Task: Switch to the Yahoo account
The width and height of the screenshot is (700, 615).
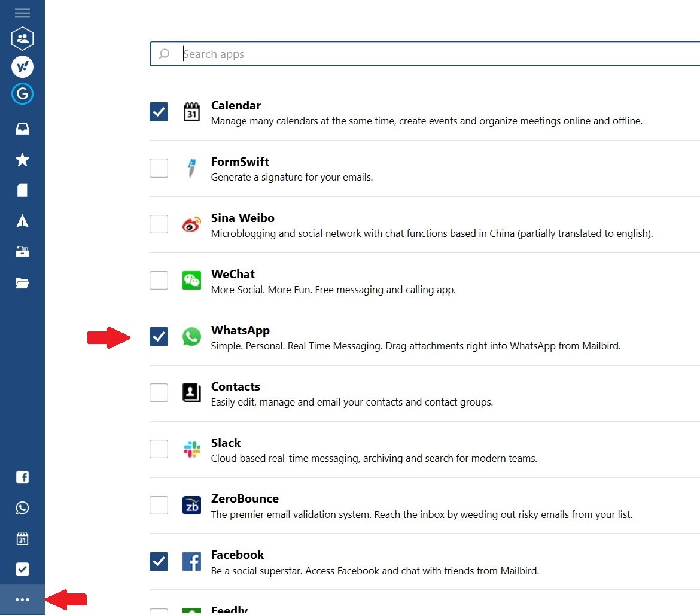Action: (x=22, y=67)
